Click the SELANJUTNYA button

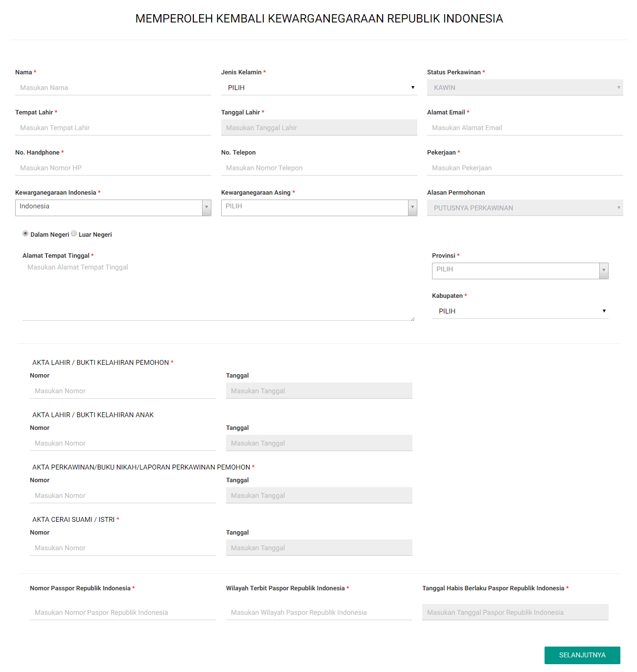[582, 655]
